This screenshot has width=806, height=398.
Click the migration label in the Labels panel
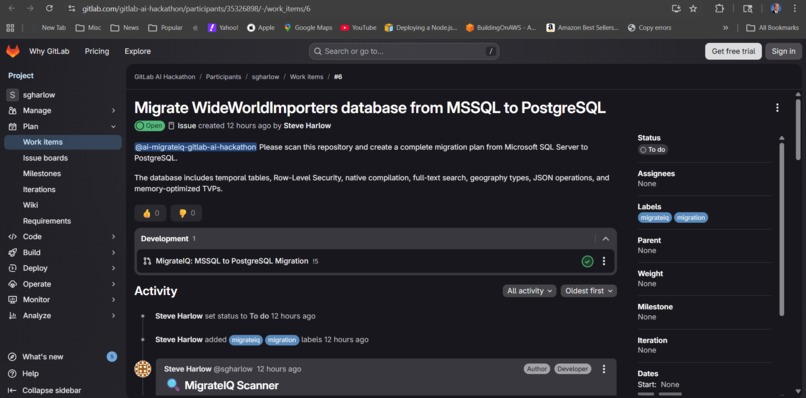(x=691, y=218)
